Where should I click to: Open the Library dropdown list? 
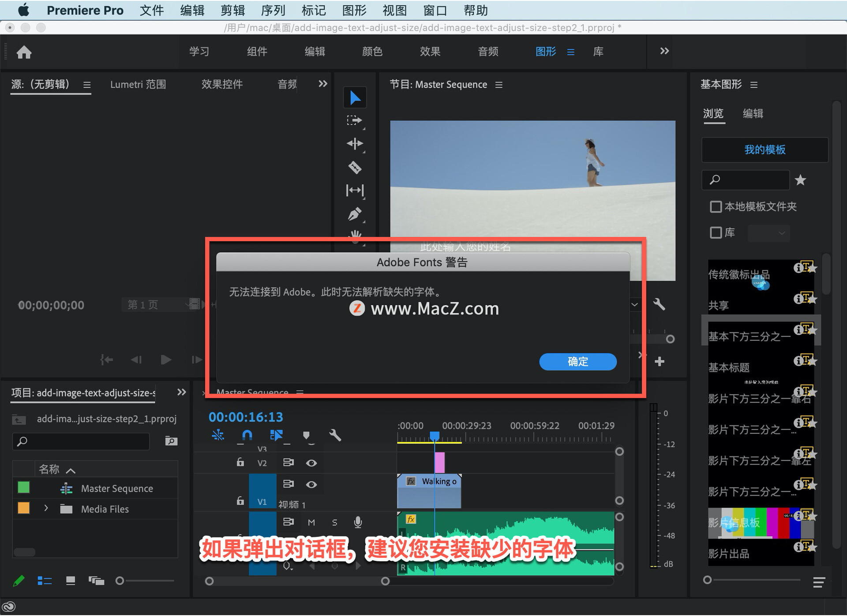point(768,233)
